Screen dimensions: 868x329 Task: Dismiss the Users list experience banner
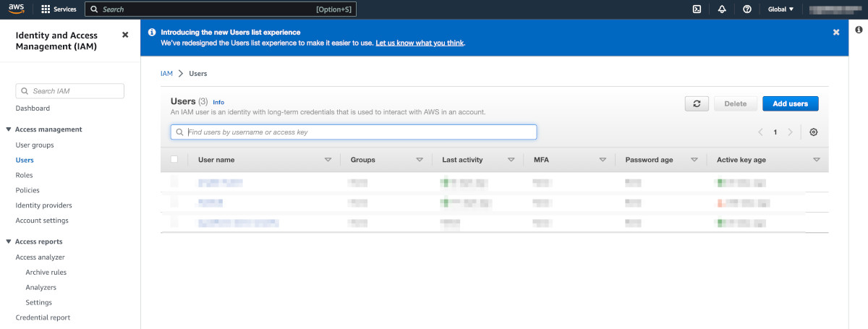click(x=836, y=33)
